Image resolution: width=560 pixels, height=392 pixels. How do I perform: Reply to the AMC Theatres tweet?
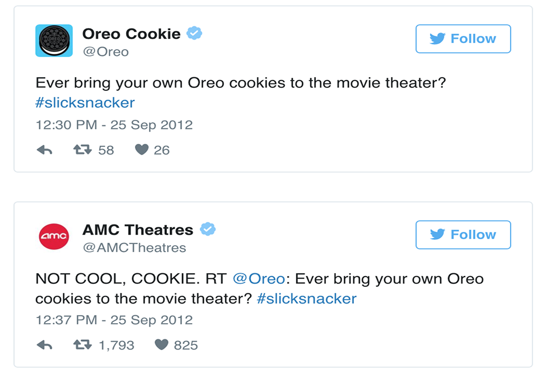45,345
